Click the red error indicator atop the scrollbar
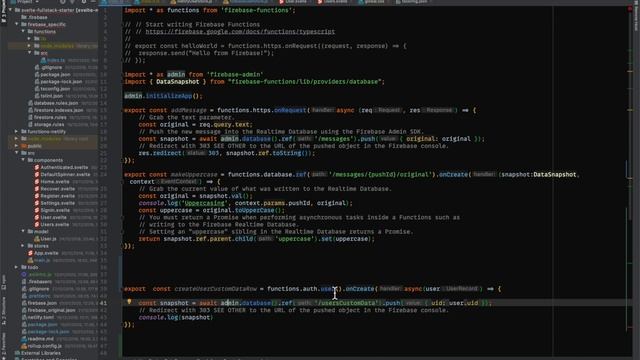The image size is (640, 360). pos(630,9)
